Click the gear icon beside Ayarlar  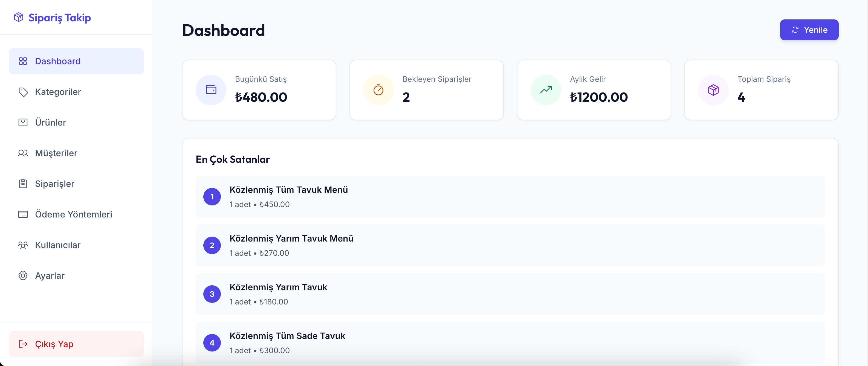[x=23, y=276]
